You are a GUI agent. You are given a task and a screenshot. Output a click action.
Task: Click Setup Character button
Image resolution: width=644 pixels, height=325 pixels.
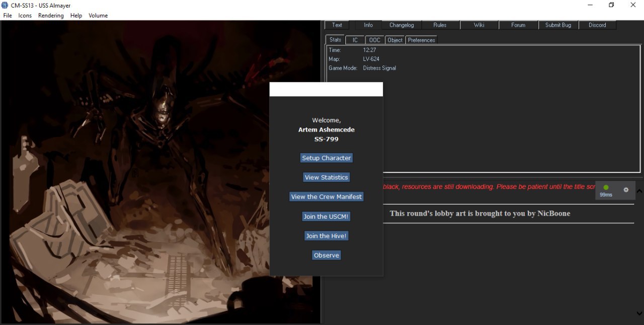(x=327, y=158)
